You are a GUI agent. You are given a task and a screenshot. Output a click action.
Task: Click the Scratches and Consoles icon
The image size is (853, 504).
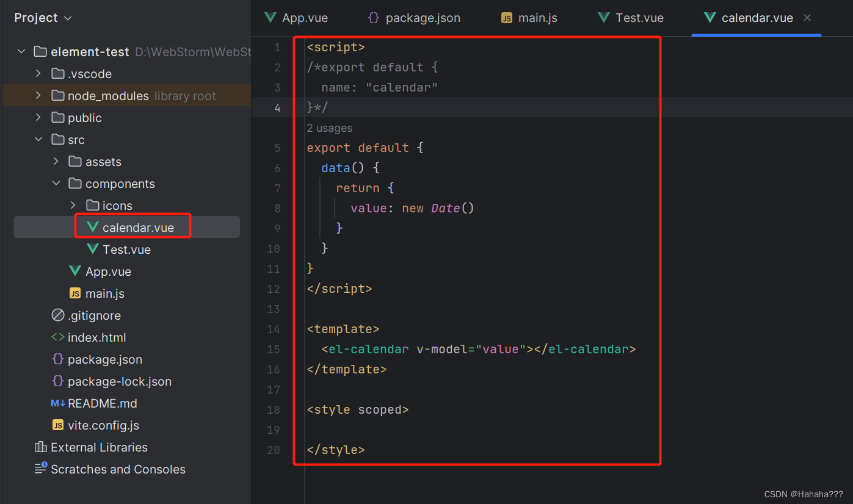tap(41, 469)
